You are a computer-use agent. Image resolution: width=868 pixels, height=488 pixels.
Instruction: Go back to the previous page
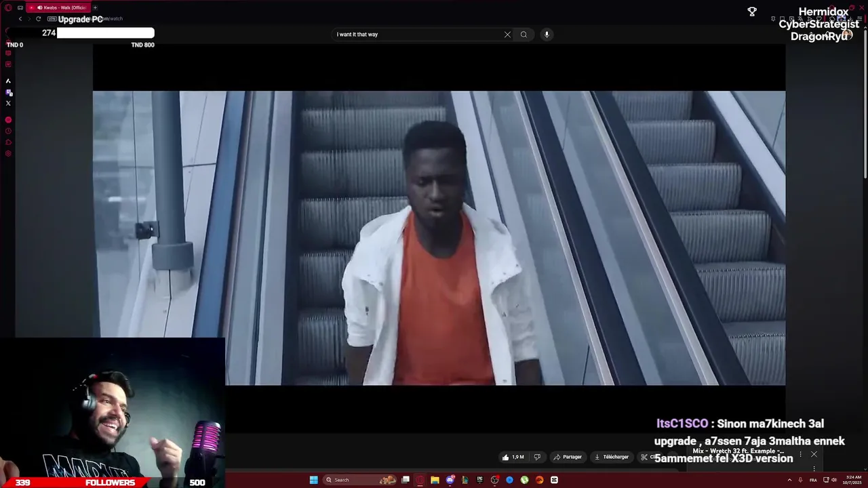pos(20,19)
